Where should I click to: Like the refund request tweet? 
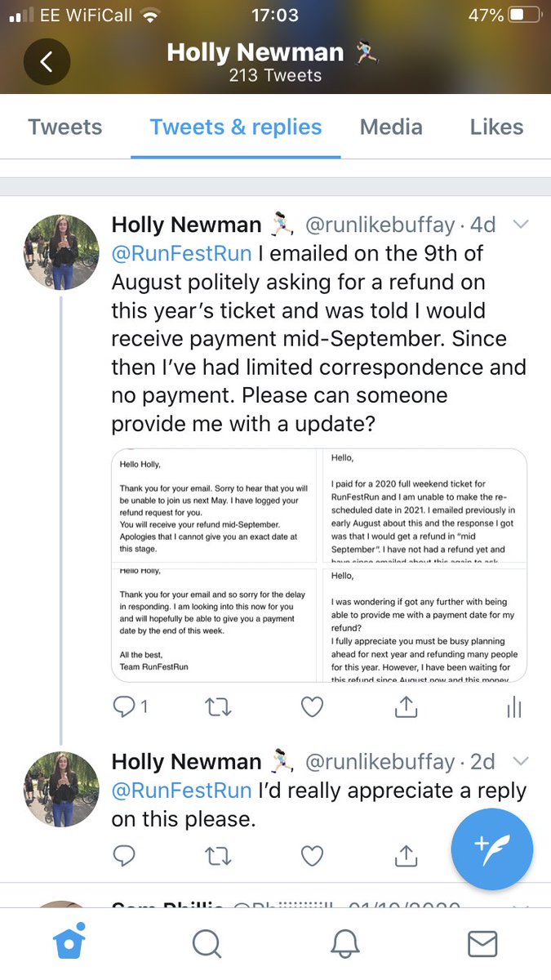313,706
